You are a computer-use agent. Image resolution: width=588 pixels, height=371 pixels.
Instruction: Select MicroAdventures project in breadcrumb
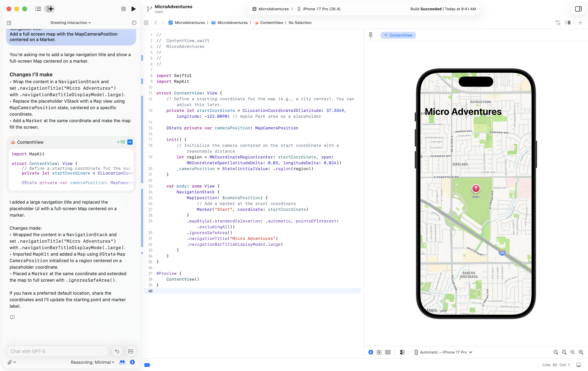pos(187,23)
